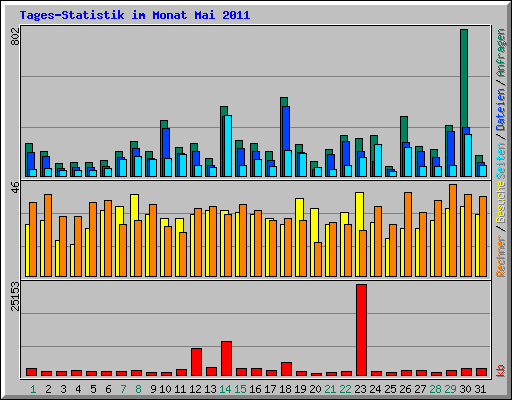
Task: Select the red kb bar for day 12
Action: (196, 362)
